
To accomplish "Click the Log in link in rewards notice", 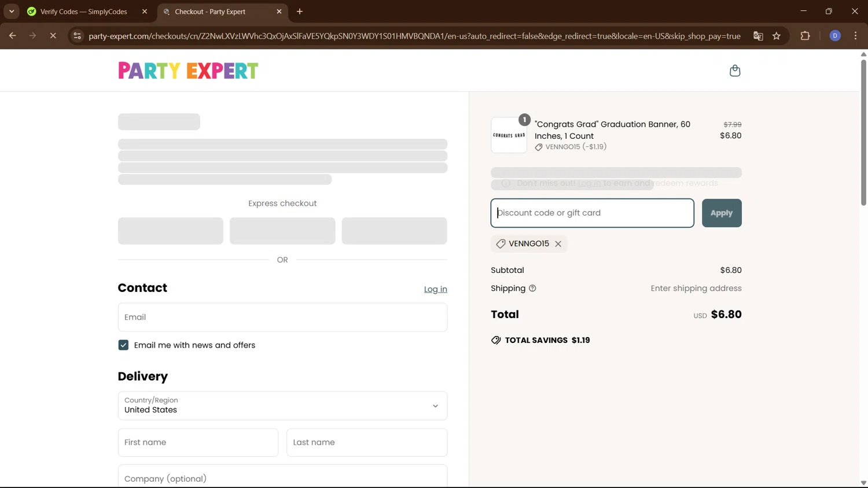I will coord(589,183).
